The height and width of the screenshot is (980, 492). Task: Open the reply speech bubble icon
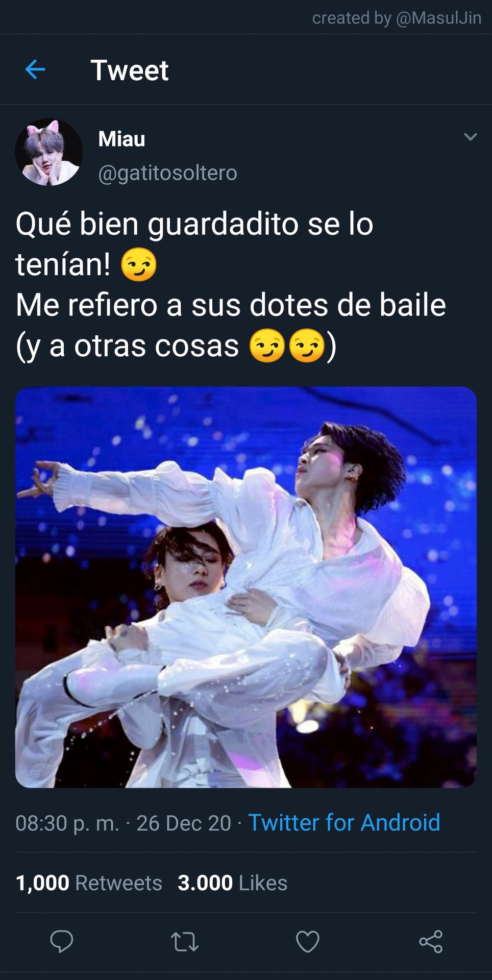click(x=62, y=941)
